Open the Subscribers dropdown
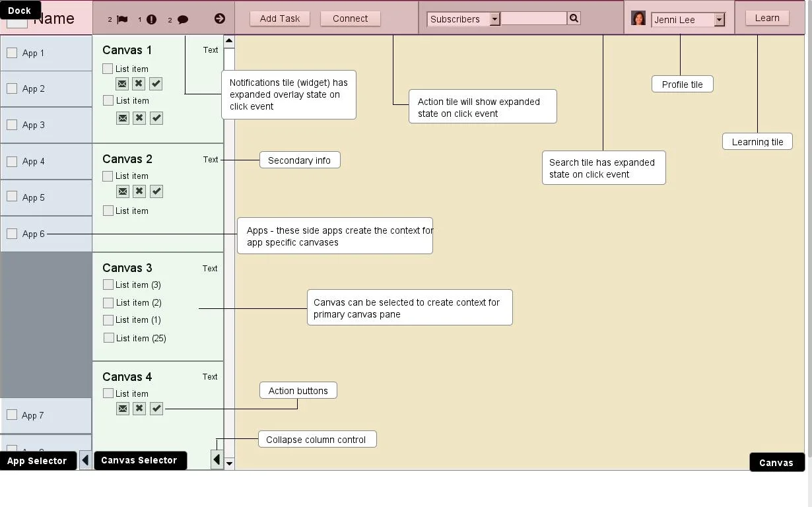Screen dimensions: 812x507 (x=494, y=19)
